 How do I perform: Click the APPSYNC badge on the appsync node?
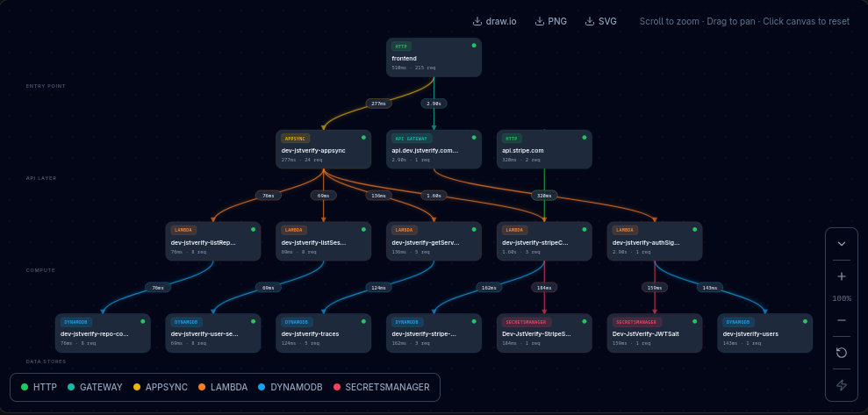coord(296,139)
